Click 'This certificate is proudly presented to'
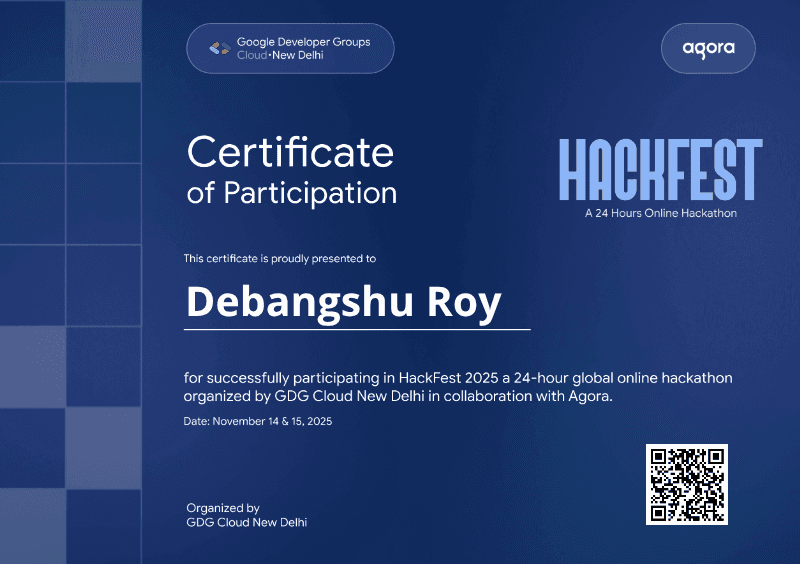The width and height of the screenshot is (800, 564). pos(280,259)
